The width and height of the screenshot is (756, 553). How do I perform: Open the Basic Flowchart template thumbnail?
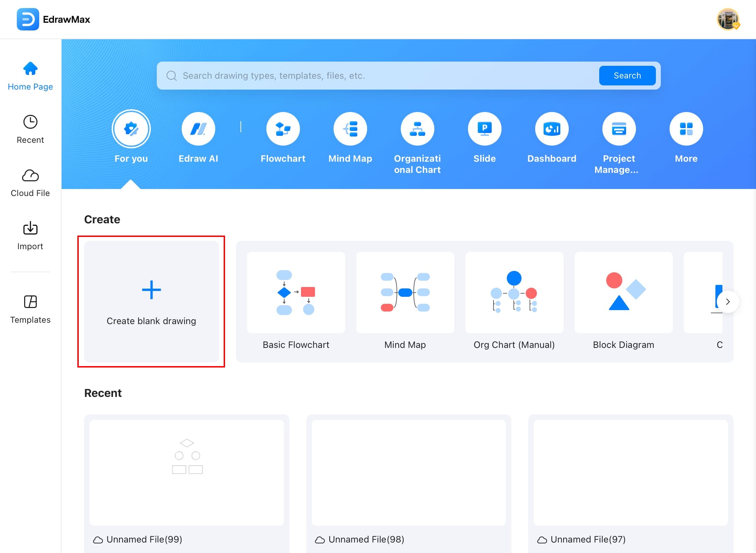[x=296, y=293]
